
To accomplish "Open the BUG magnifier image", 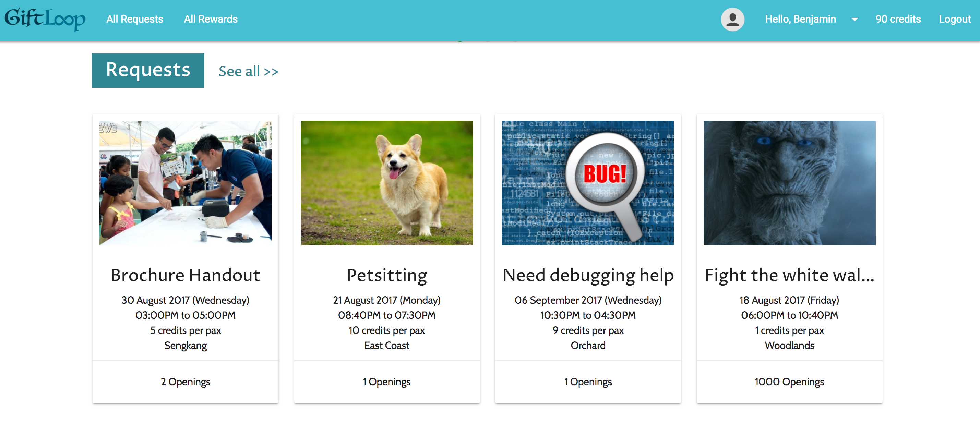I will 587,183.
